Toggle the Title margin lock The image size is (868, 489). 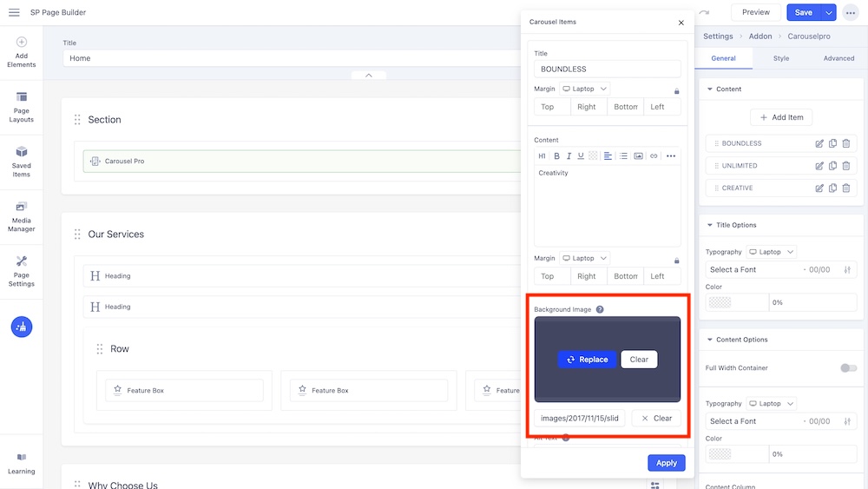tap(677, 90)
